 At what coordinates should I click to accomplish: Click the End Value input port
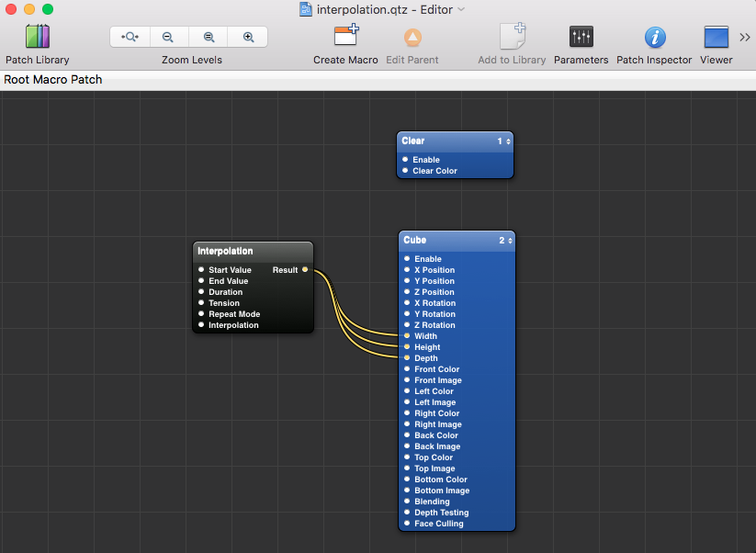click(x=201, y=280)
